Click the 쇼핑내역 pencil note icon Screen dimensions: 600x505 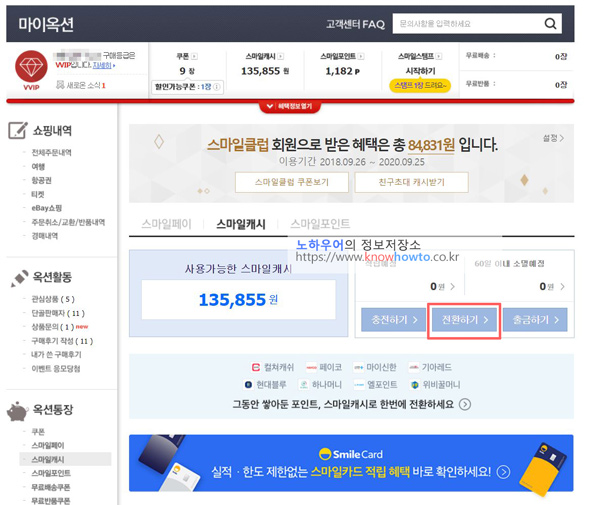[x=18, y=130]
